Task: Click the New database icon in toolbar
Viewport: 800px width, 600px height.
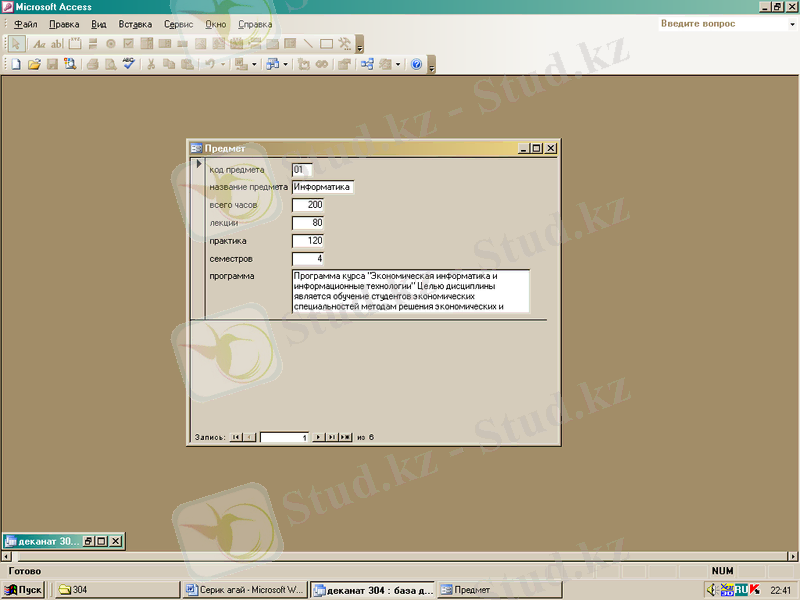Action: [x=16, y=64]
